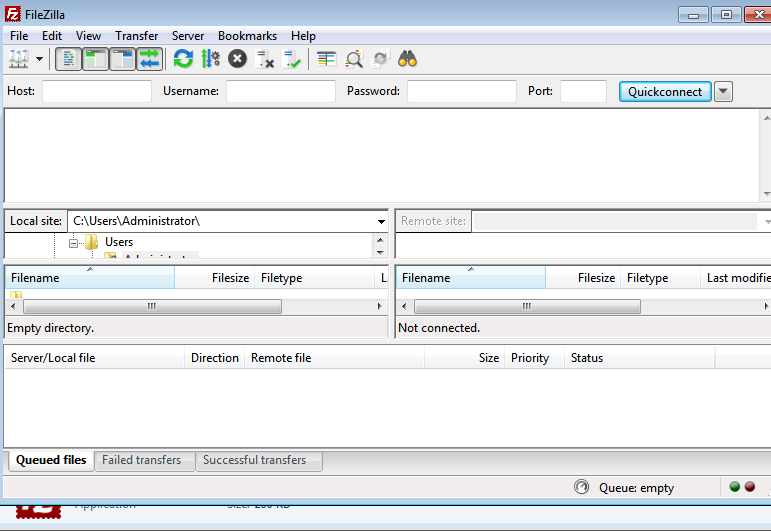The height and width of the screenshot is (531, 771).
Task: Click the red activity indicator light
Action: point(750,487)
